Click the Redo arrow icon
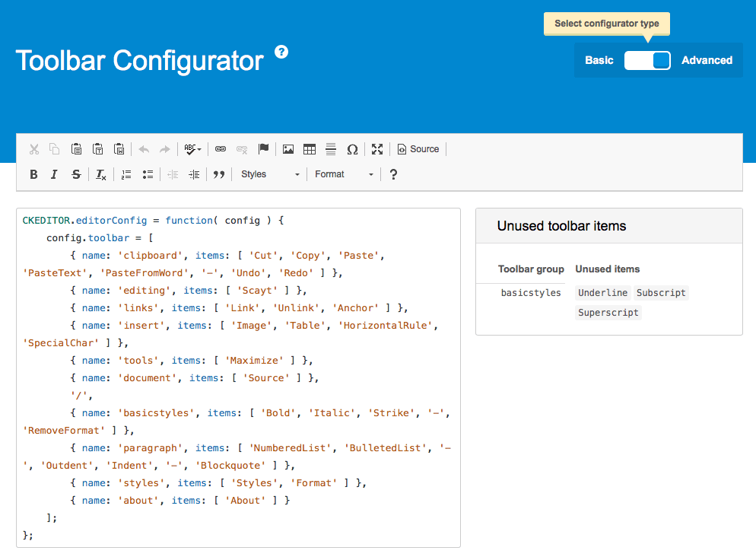Viewport: 756px width, 557px height. [165, 149]
